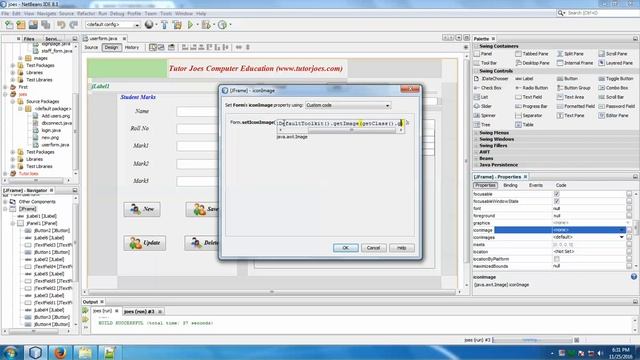The height and width of the screenshot is (360, 640).
Task: Open the Tools menu
Action: [166, 13]
